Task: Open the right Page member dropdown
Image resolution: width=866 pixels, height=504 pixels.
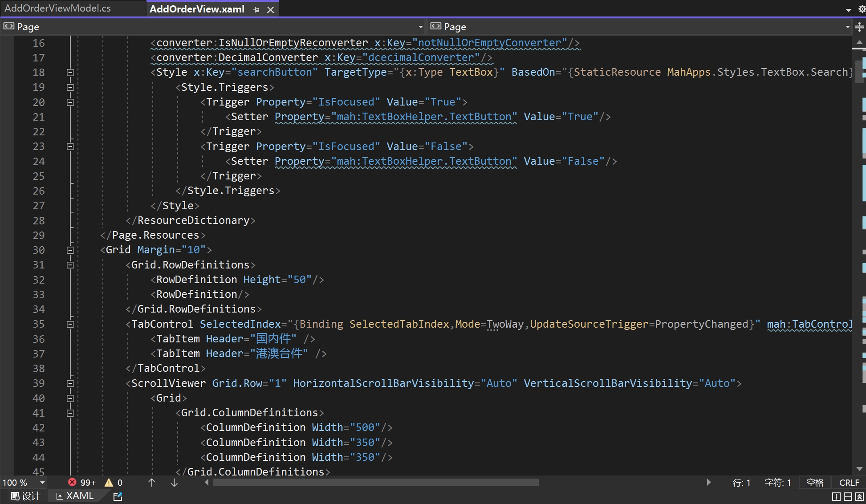Action: (x=847, y=27)
